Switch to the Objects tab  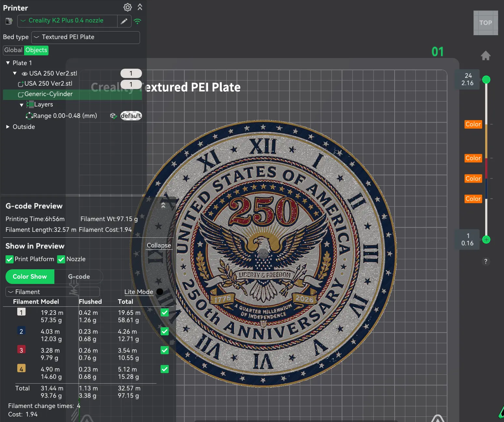click(36, 50)
